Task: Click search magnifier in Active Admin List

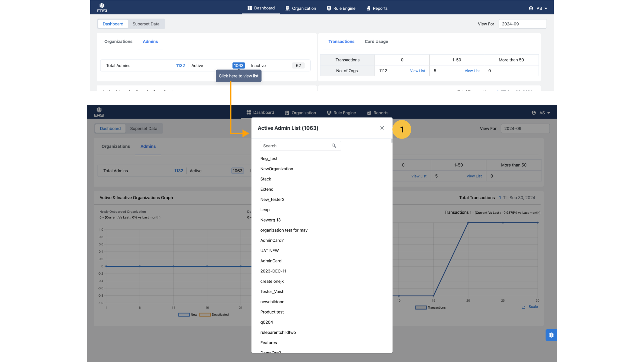Action: coord(334,146)
